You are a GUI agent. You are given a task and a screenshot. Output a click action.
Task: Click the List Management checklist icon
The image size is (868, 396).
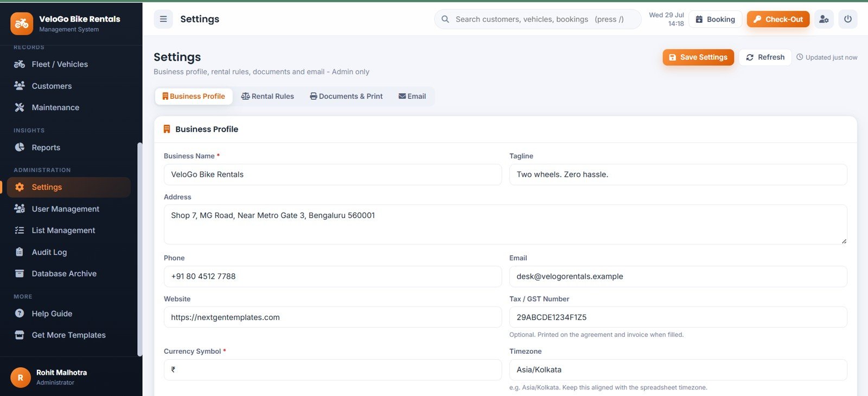pos(20,230)
